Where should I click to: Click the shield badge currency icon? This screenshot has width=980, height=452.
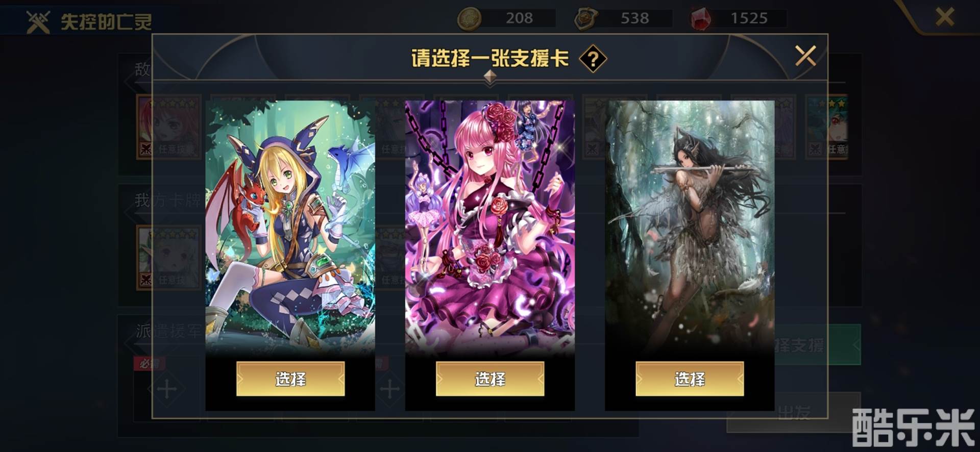click(x=585, y=19)
